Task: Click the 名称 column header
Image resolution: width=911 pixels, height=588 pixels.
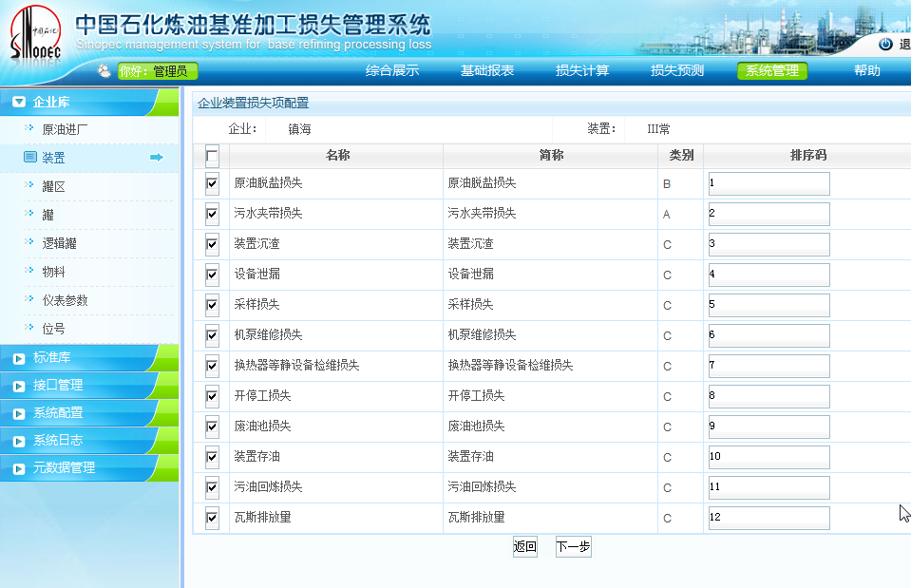Action: point(337,155)
